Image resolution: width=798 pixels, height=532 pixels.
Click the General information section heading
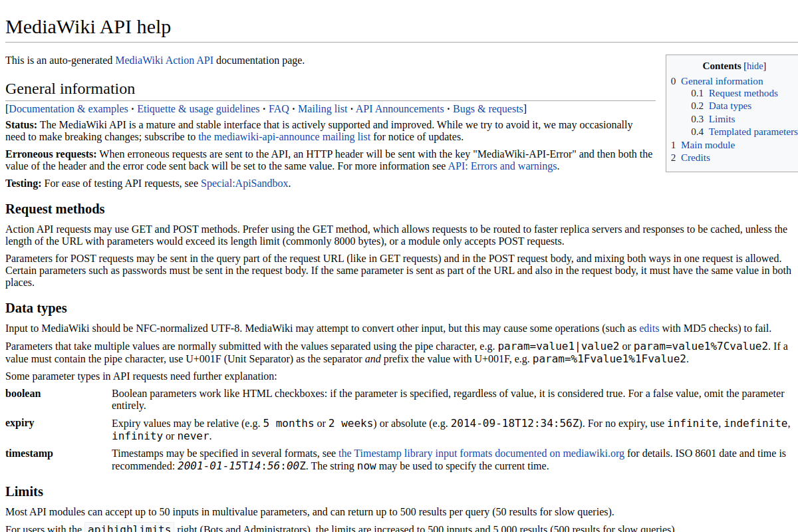(x=70, y=88)
